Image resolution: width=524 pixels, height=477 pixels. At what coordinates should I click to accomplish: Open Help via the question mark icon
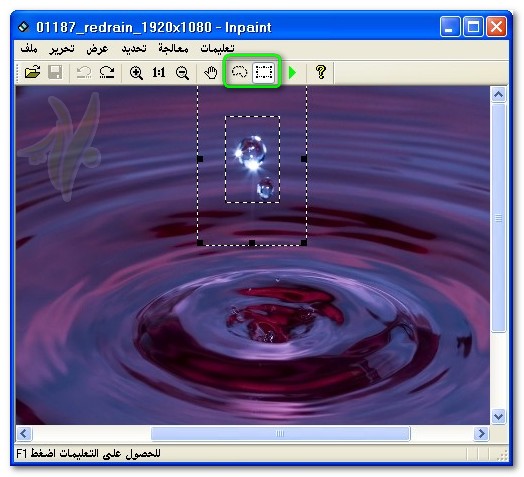click(x=321, y=72)
